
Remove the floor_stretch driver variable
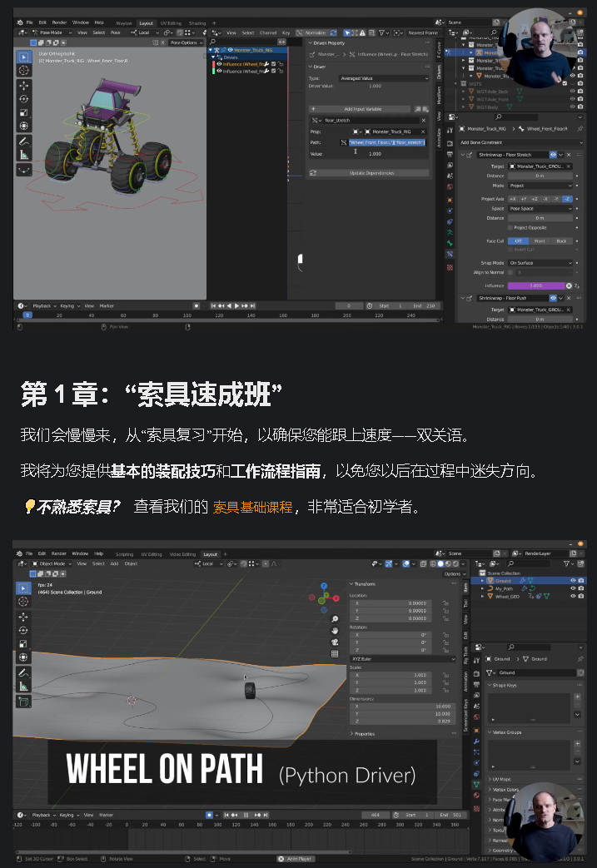click(x=424, y=120)
